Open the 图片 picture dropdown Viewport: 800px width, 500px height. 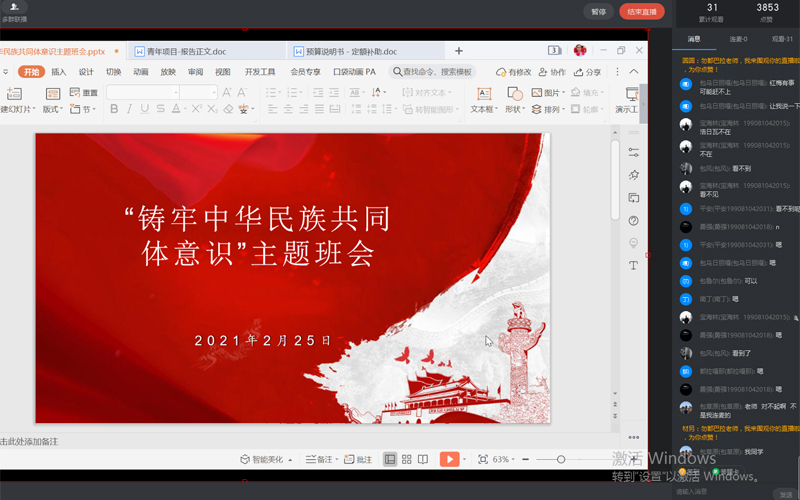click(548, 92)
